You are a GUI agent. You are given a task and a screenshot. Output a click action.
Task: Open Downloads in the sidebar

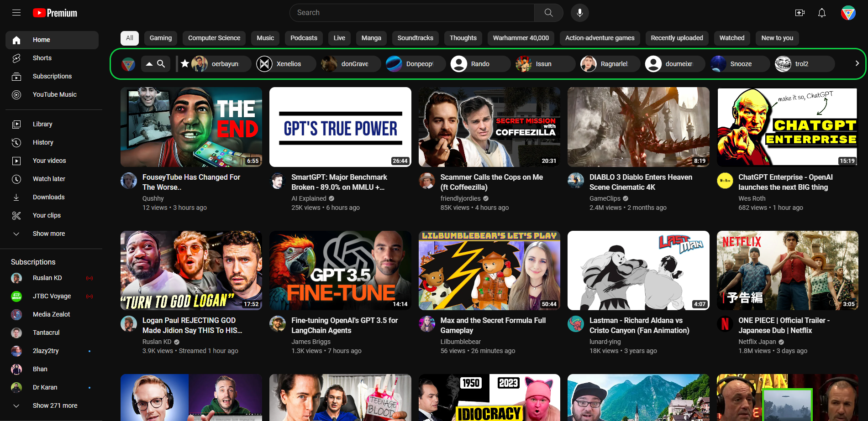tap(52, 197)
